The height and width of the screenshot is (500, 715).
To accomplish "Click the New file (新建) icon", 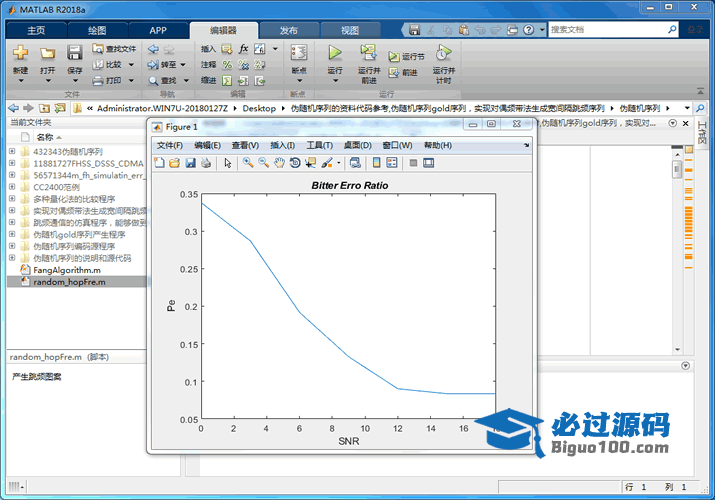I will click(20, 53).
